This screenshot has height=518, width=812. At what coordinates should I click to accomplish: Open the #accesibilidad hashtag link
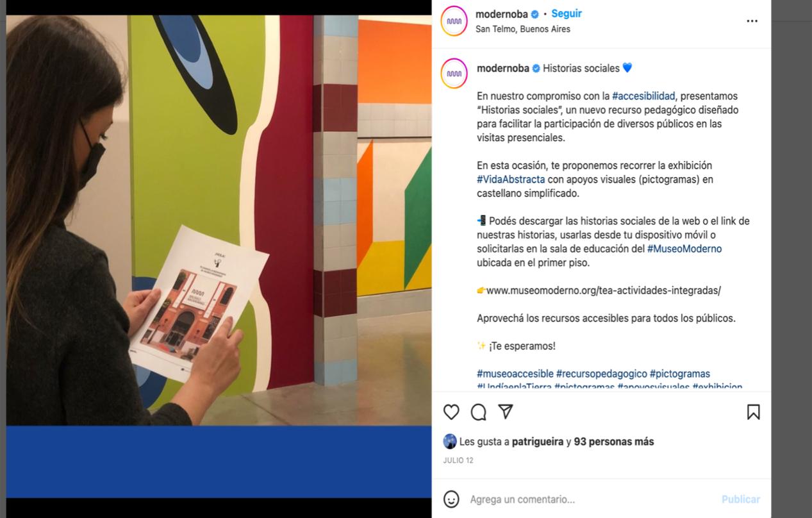pos(643,96)
